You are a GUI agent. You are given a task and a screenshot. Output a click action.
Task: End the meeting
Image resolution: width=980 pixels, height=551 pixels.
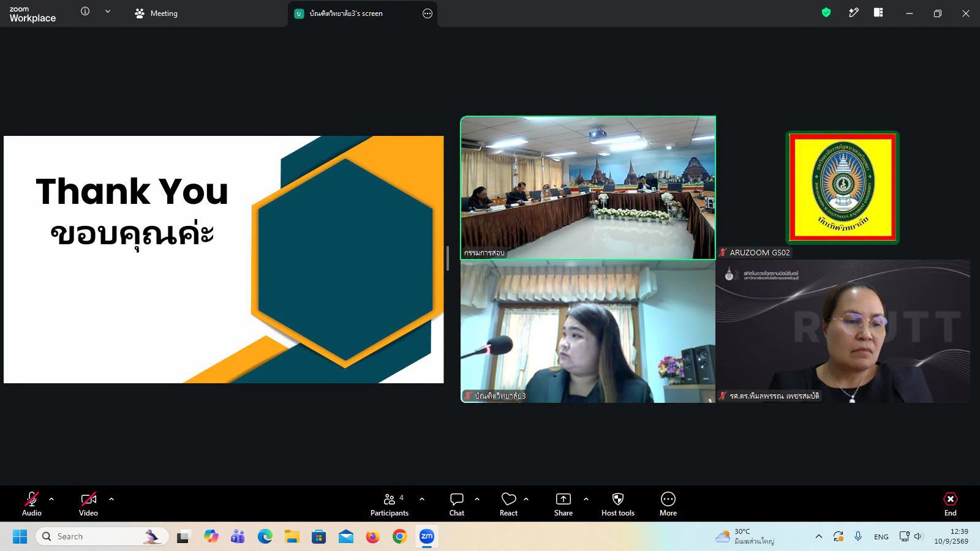click(x=951, y=504)
